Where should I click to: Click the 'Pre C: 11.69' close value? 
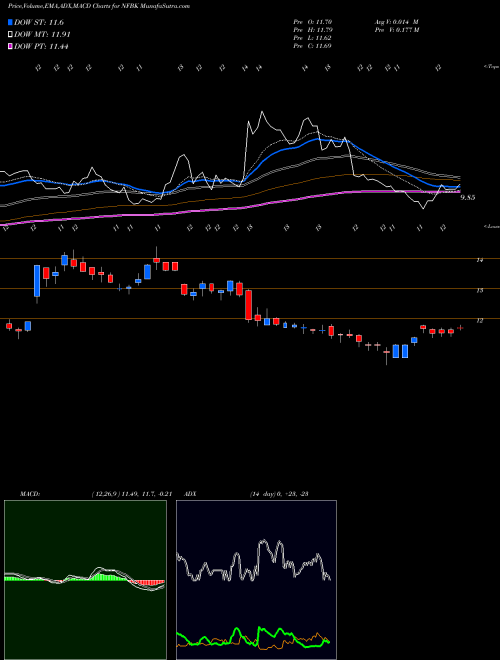click(x=313, y=46)
